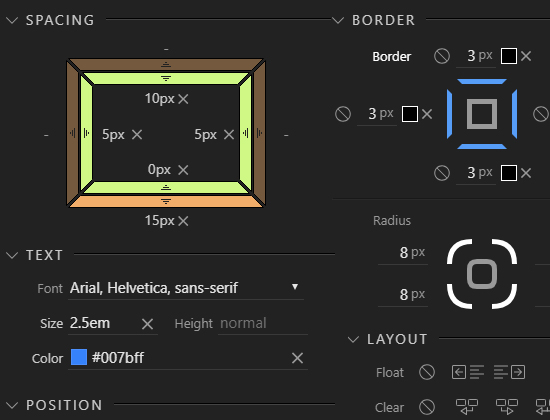The width and height of the screenshot is (550, 420).
Task: Click the Clear none icon
Action: pos(427,407)
